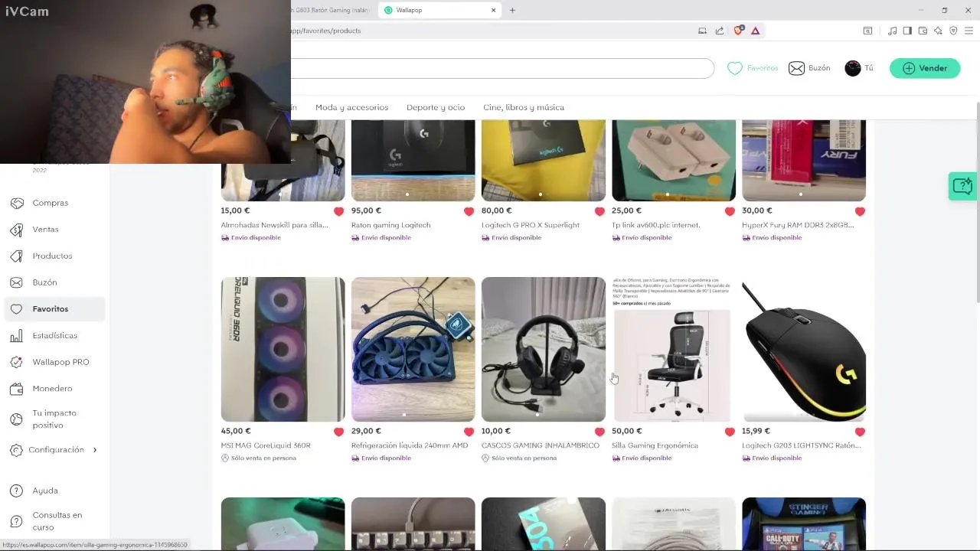Open Deporte y ocio category
The image size is (980, 551).
click(x=436, y=107)
